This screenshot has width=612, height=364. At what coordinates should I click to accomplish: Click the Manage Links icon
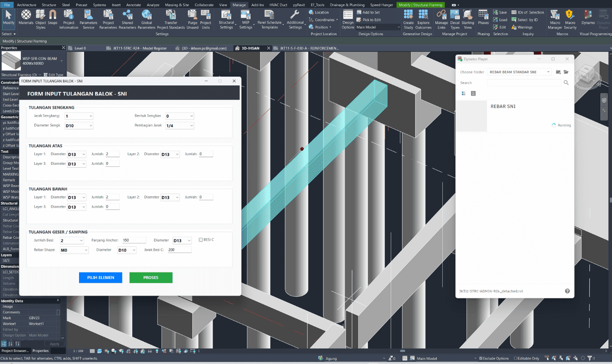(x=441, y=18)
